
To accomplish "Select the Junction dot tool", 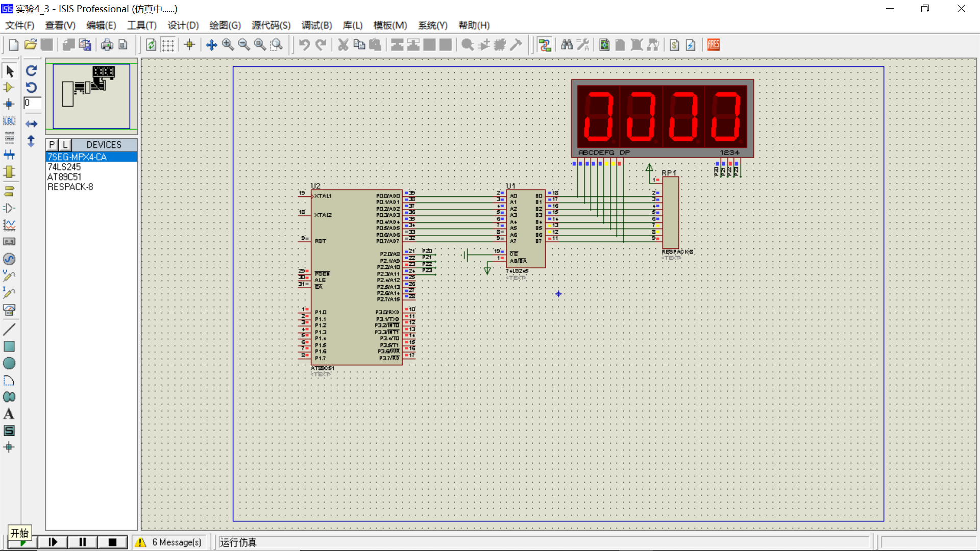I will click(9, 104).
